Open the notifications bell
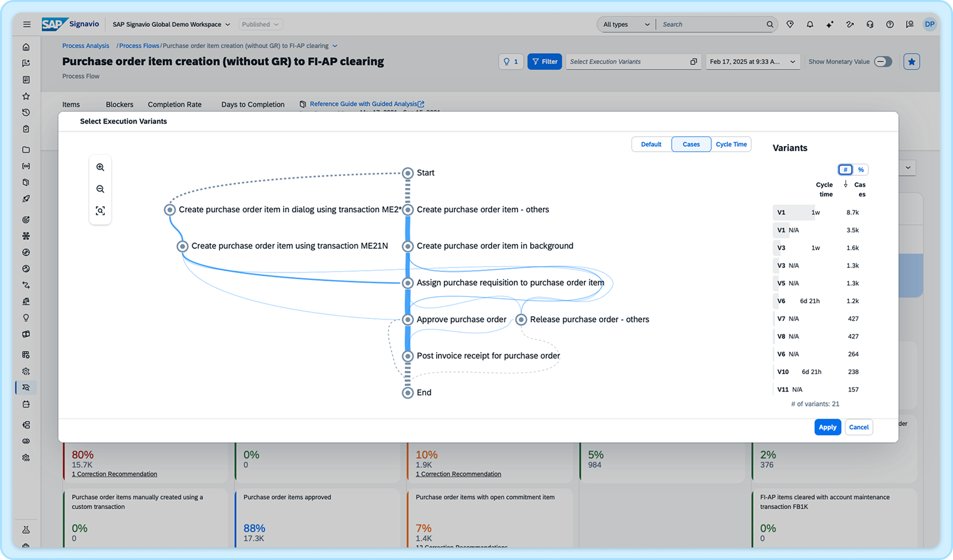This screenshot has width=953, height=560. [810, 24]
